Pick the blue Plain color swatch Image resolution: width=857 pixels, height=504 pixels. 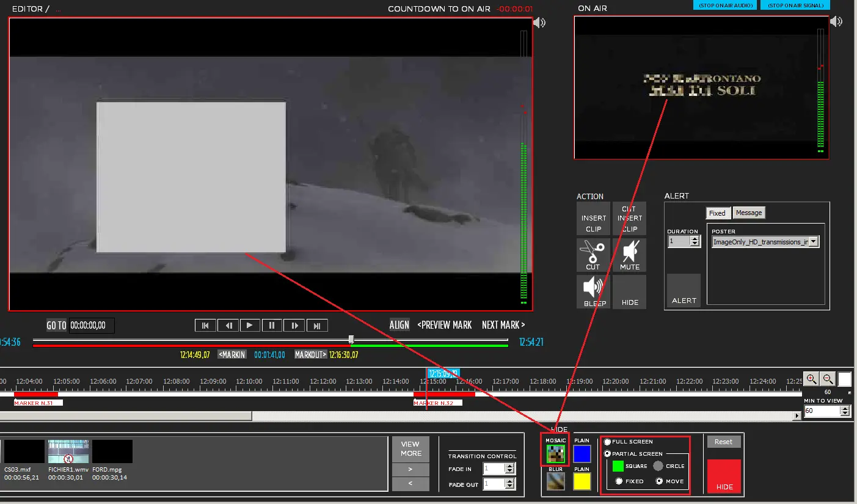pos(582,454)
